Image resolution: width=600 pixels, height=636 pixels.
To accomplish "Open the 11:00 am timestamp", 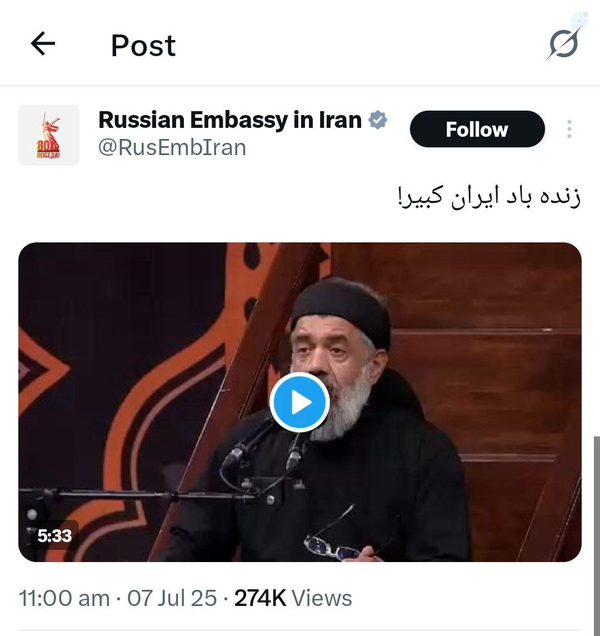I will tap(64, 598).
